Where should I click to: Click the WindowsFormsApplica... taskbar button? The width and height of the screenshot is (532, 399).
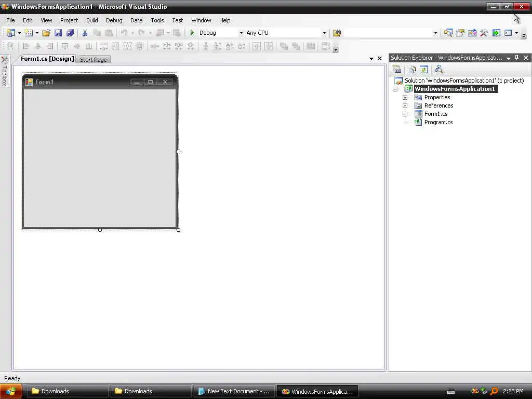317,391
